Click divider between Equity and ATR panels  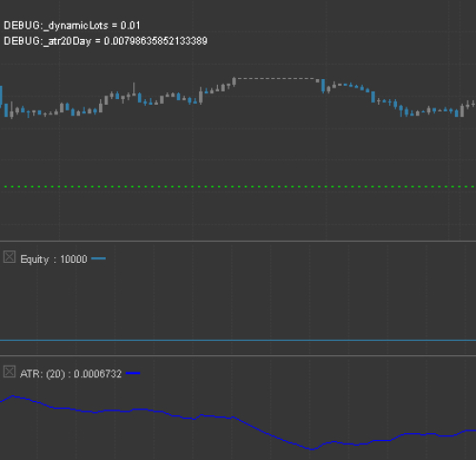(238, 355)
